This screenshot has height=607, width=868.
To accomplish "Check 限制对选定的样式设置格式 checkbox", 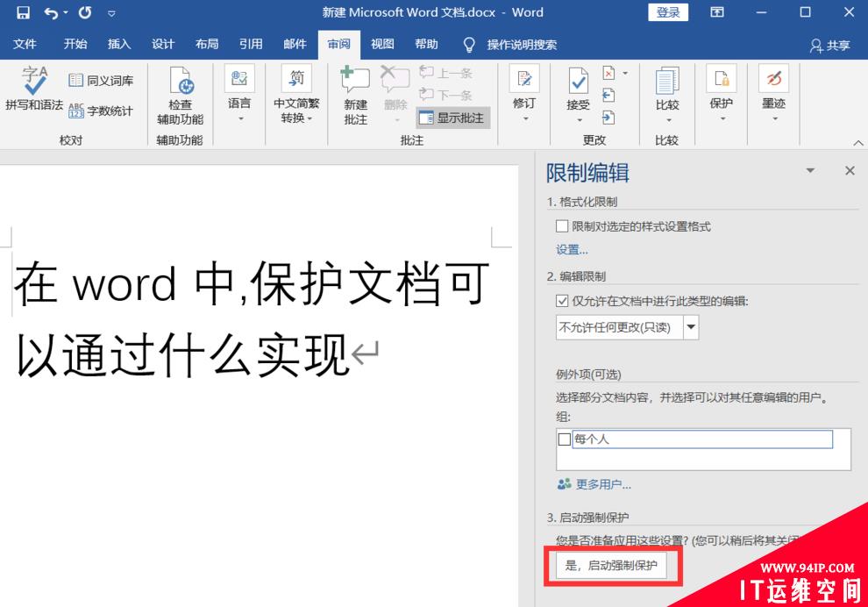I will (562, 226).
